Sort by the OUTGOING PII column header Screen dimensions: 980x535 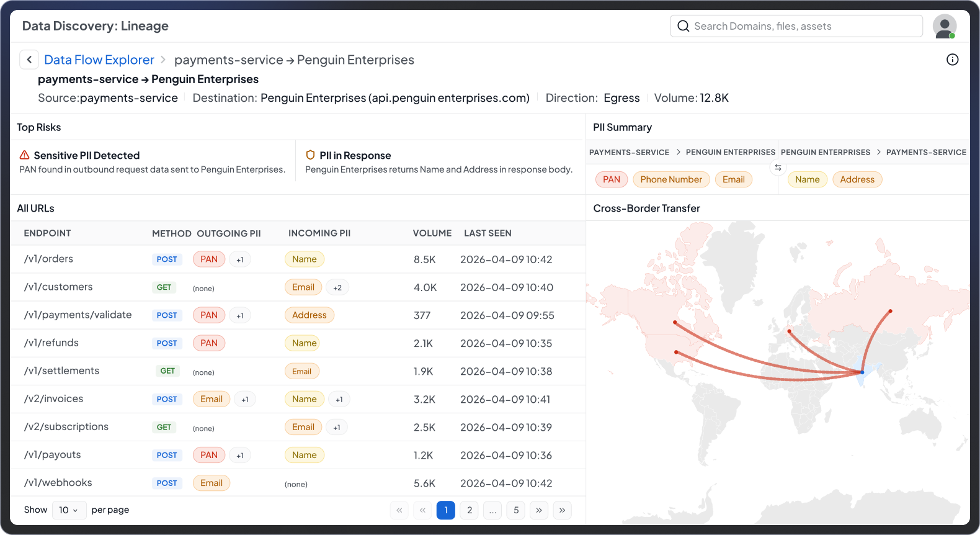click(x=229, y=233)
